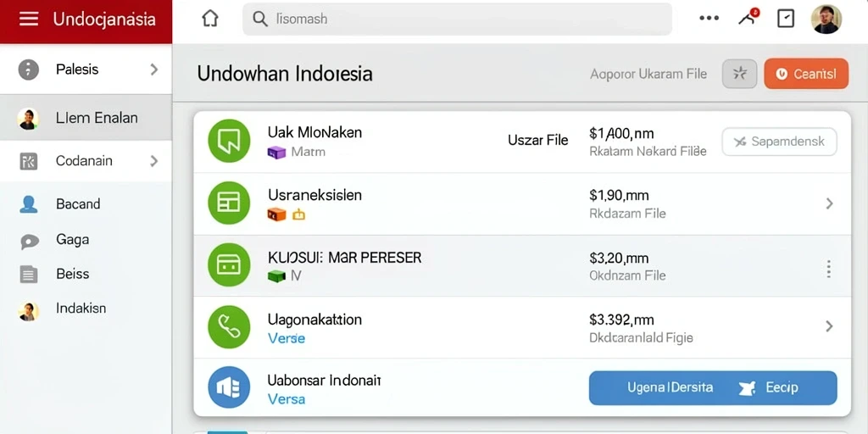This screenshot has width=868, height=434.
Task: Open the Uagonakattion row title
Action: [x=315, y=320]
